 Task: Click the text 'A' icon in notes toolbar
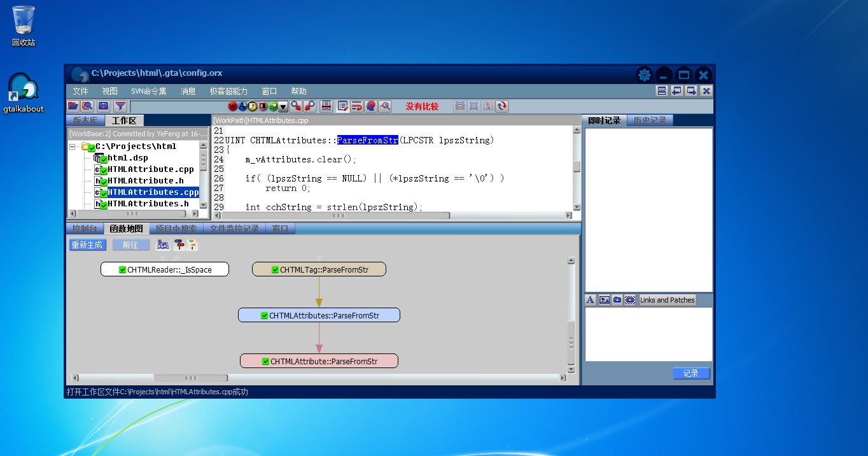591,300
